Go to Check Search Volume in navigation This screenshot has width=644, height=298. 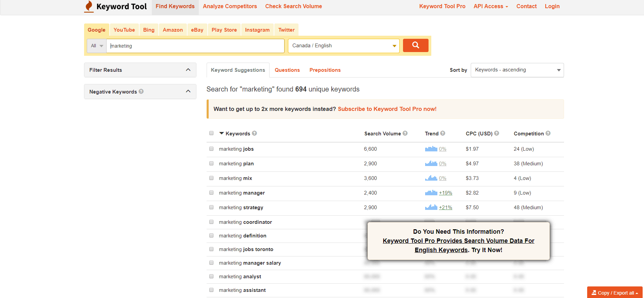[293, 6]
